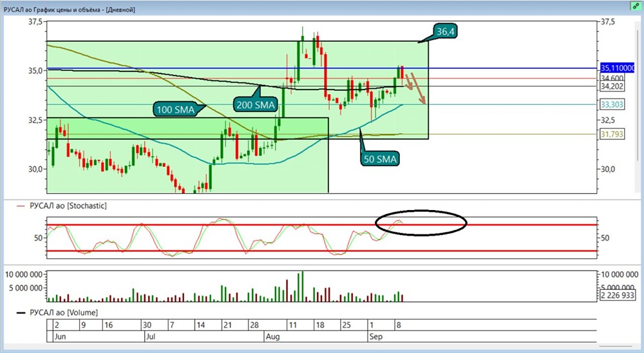
Task: Select the price label 34,600
Action: pos(612,78)
